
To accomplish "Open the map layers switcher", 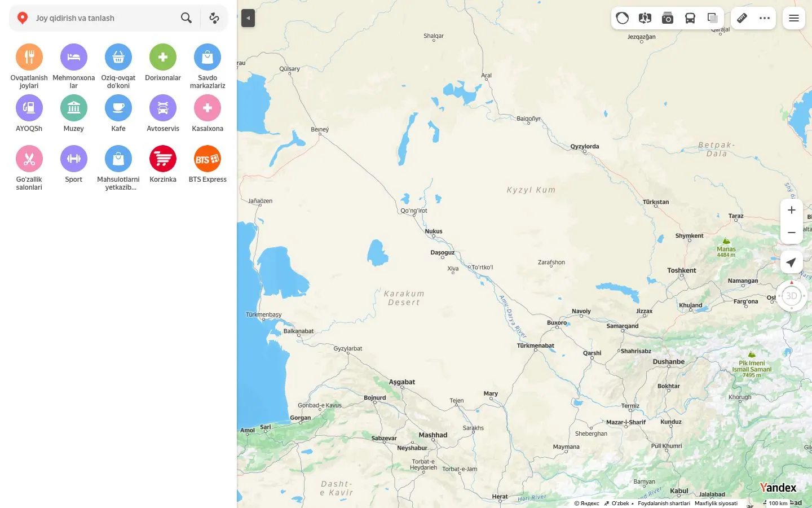I will 713,18.
